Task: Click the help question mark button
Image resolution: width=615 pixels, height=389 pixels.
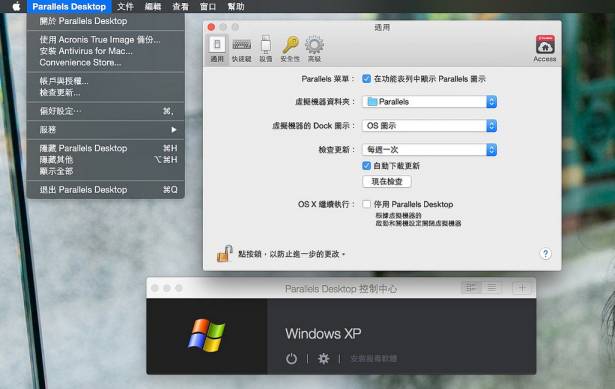Action: pyautogui.click(x=545, y=254)
